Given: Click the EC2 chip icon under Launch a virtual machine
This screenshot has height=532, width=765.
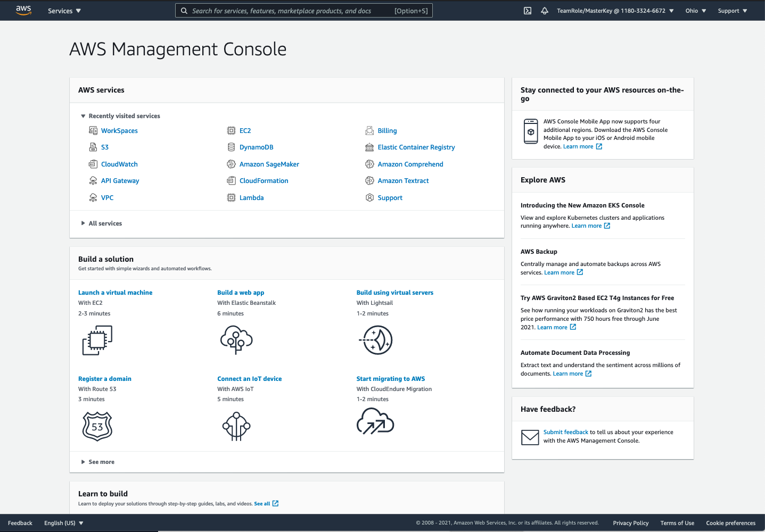Looking at the screenshot, I should (x=97, y=340).
